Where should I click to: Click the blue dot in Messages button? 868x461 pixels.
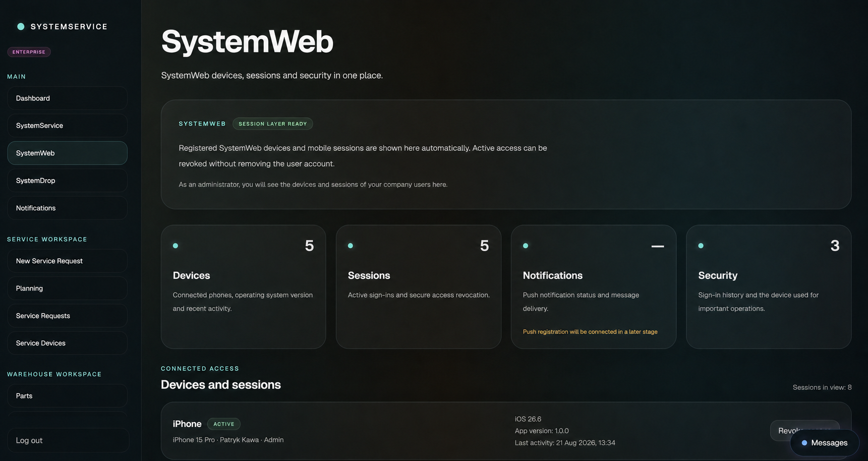[x=804, y=443]
